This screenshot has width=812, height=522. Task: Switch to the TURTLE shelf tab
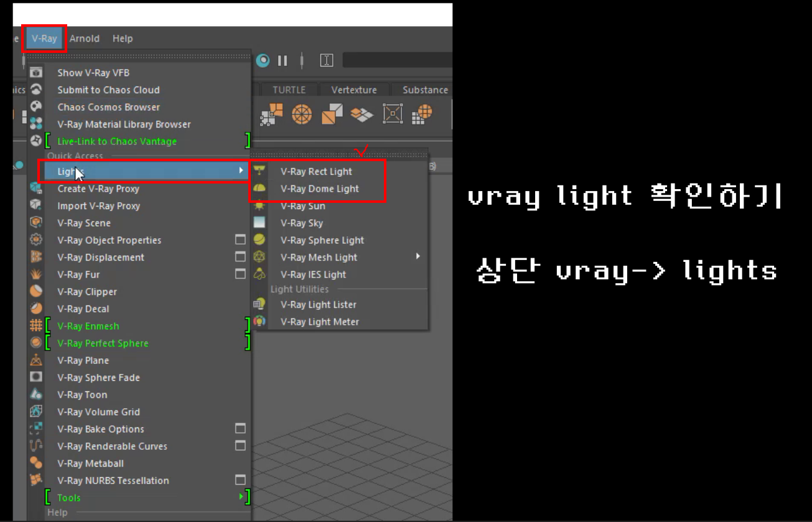point(289,90)
